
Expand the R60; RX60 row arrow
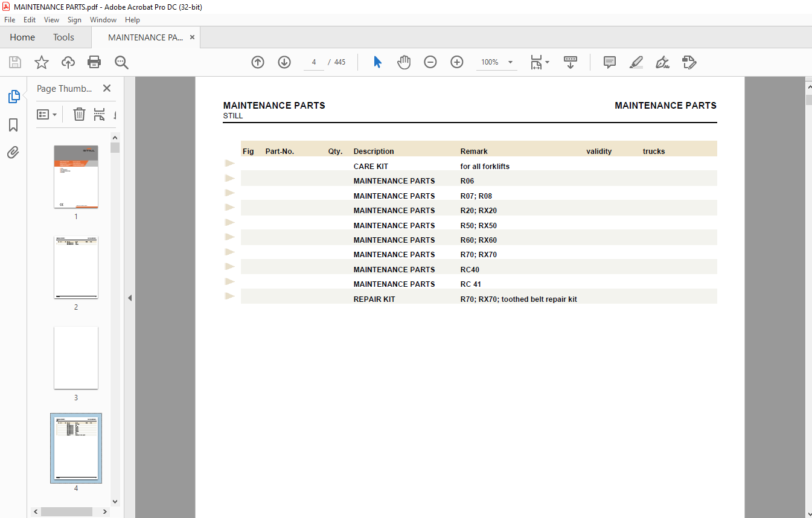(x=229, y=237)
